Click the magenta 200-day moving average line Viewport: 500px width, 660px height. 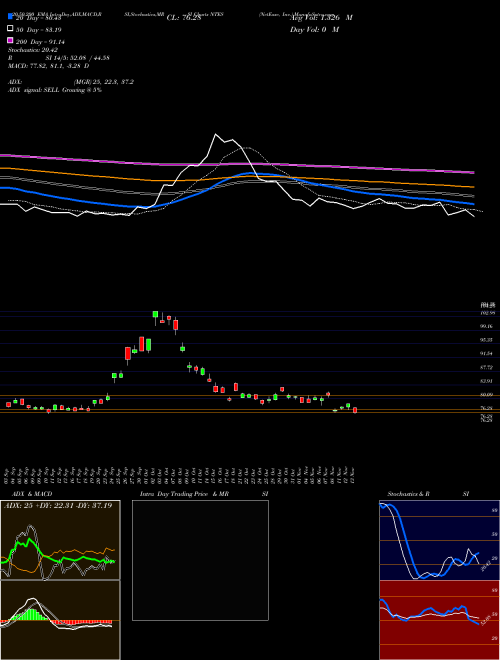click(x=237, y=164)
